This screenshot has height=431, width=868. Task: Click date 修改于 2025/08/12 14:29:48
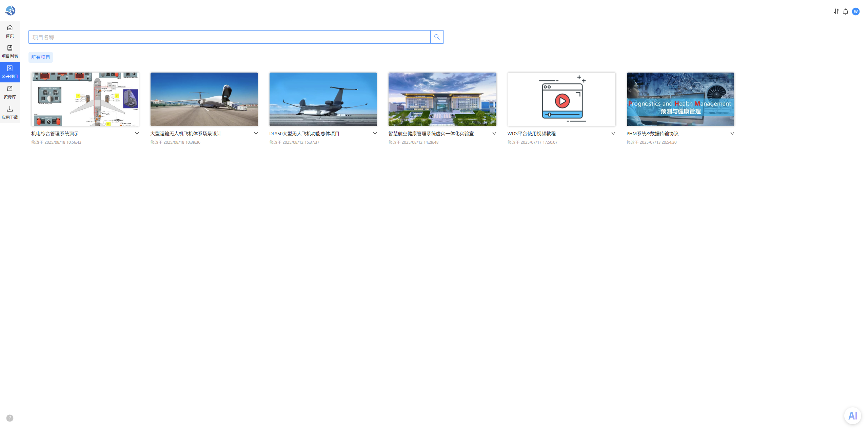click(413, 142)
